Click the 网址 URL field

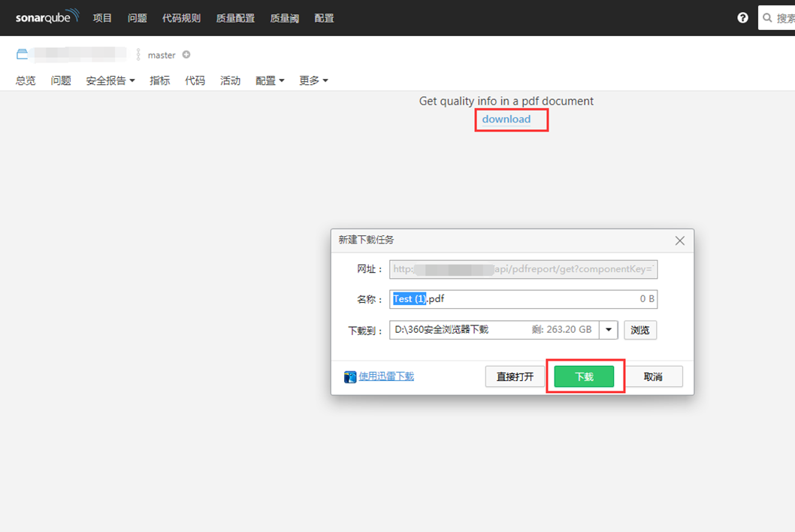pyautogui.click(x=523, y=269)
